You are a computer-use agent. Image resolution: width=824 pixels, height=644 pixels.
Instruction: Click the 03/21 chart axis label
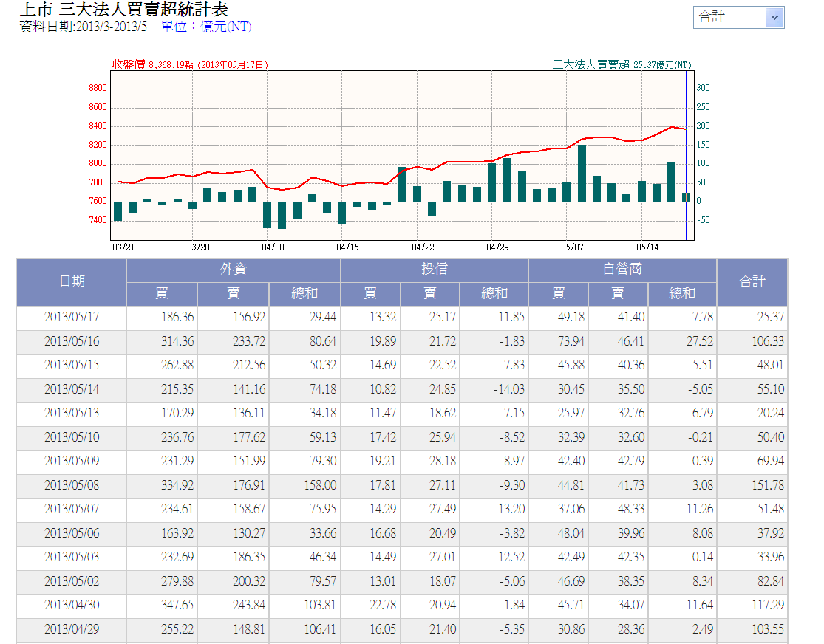click(x=123, y=247)
